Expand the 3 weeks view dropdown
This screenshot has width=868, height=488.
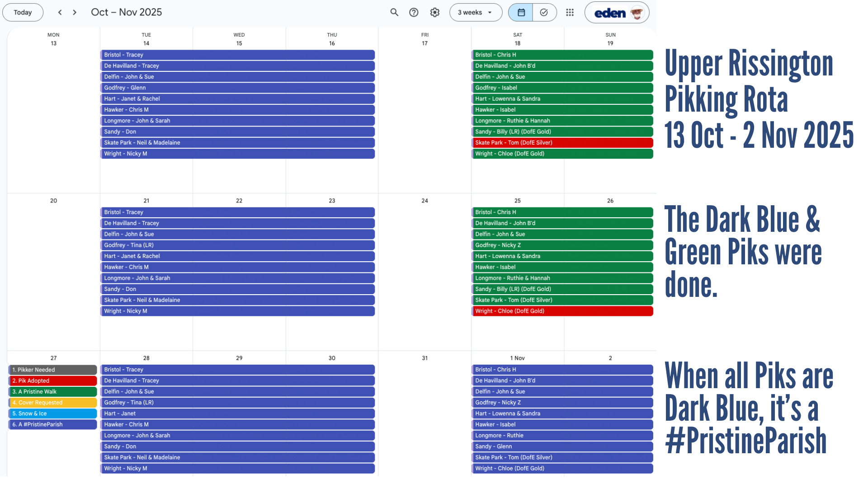pos(475,12)
